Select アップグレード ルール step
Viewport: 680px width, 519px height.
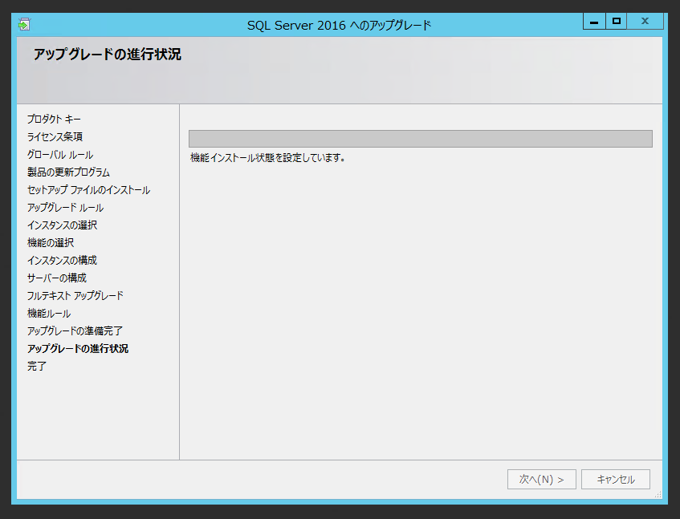pos(65,208)
